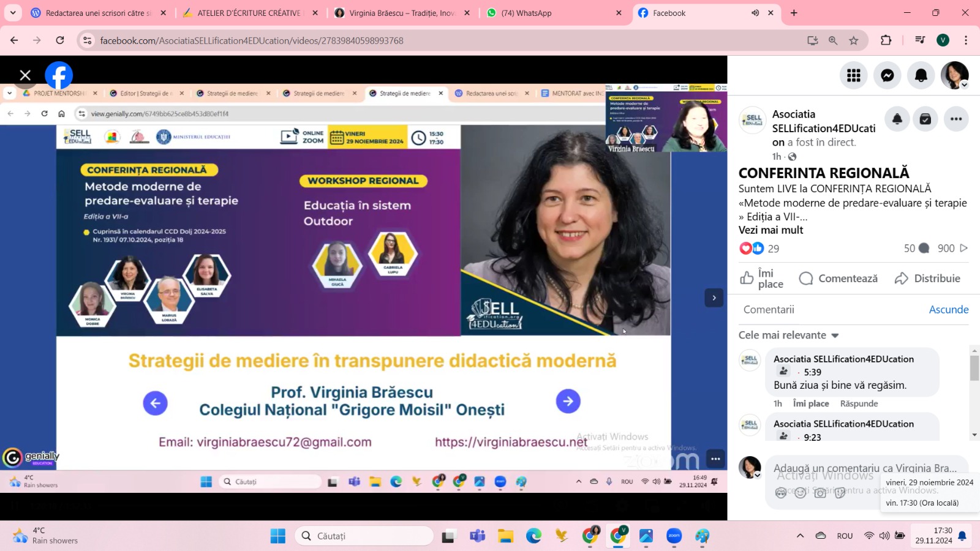Type in the add comment field
This screenshot has height=551, width=980.
[864, 468]
